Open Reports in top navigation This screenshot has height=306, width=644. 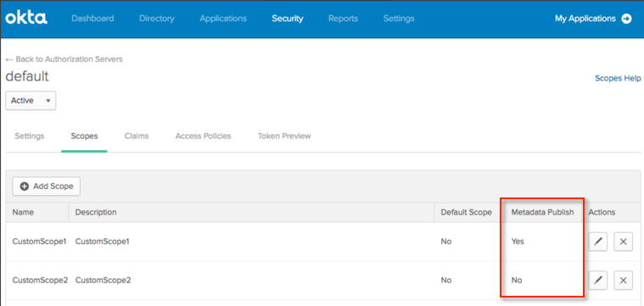coord(343,19)
